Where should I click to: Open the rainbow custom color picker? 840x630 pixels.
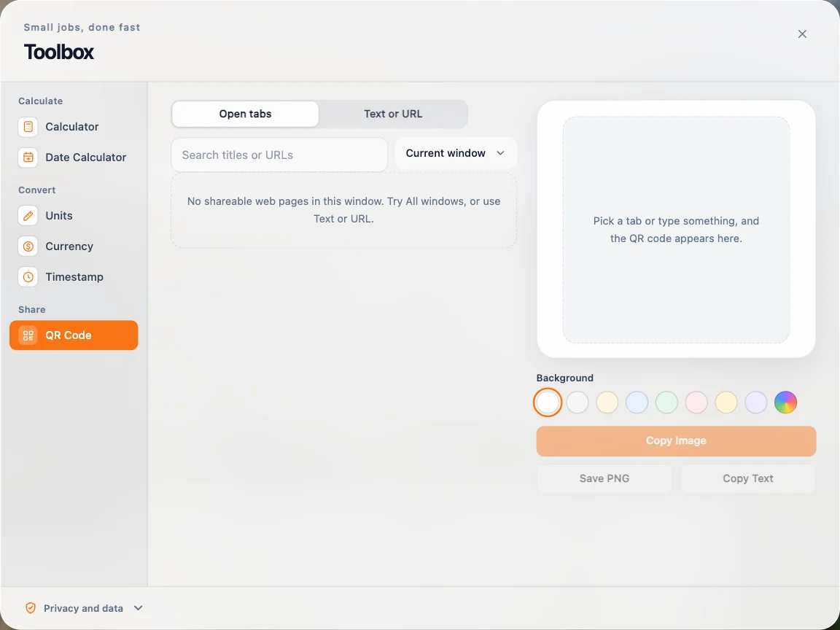click(785, 402)
